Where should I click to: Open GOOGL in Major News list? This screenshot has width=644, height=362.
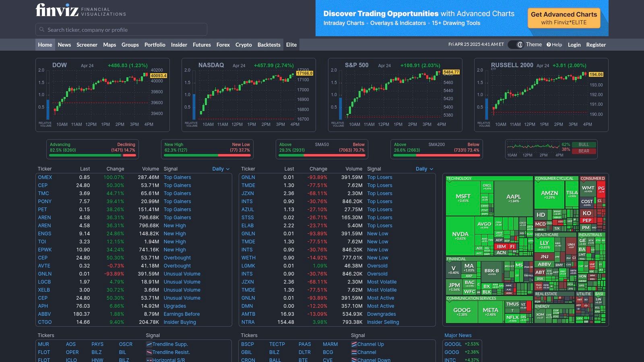[453, 344]
